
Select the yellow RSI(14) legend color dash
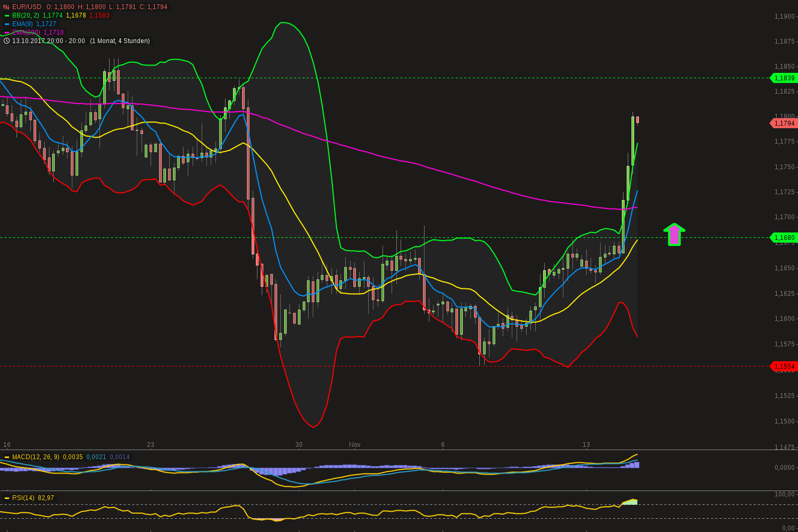point(7,498)
